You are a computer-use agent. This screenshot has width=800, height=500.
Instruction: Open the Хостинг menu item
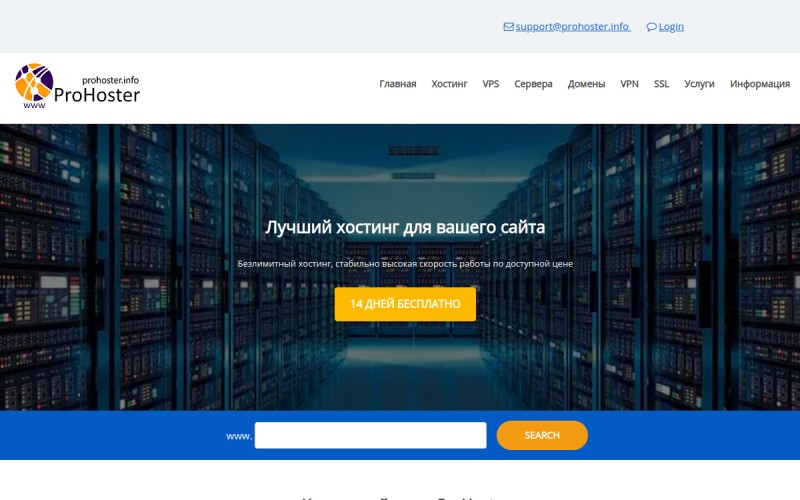click(x=449, y=84)
